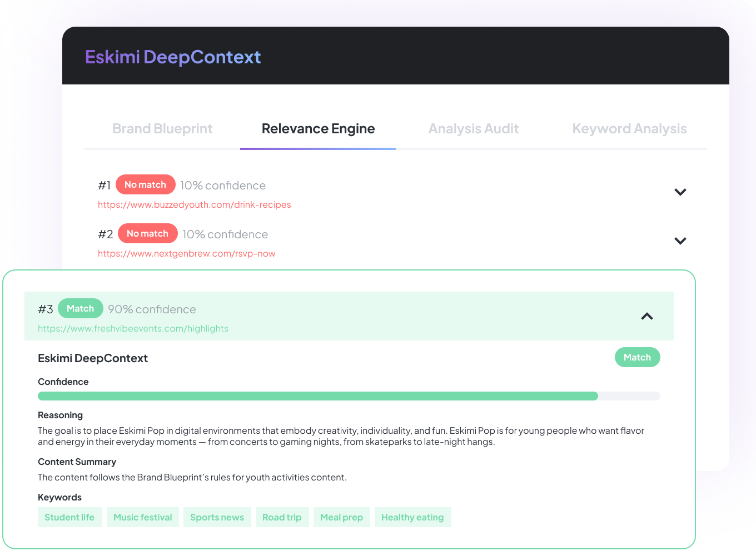Click the Match badge beside Eskimi DeepContext heading
Screen dimensions: 756x551
pos(638,357)
